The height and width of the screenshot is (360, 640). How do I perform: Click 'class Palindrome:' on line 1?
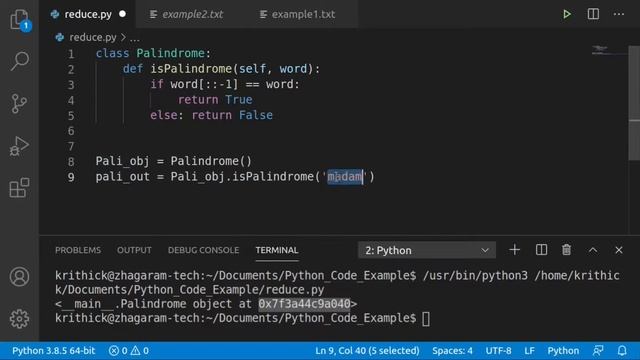(x=153, y=53)
